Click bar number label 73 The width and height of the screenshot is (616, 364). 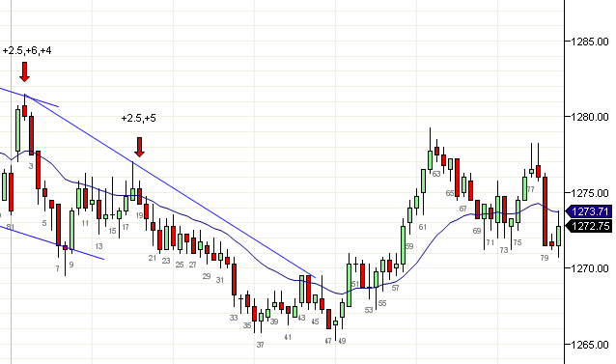504,250
